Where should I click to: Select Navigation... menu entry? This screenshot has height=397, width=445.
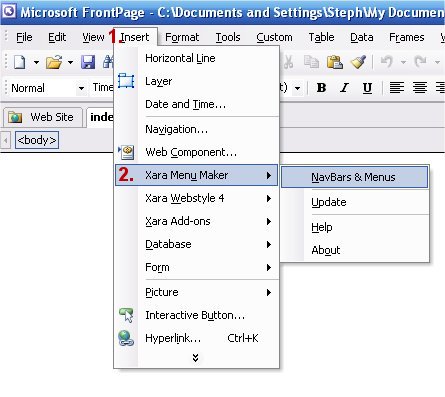[x=196, y=129]
